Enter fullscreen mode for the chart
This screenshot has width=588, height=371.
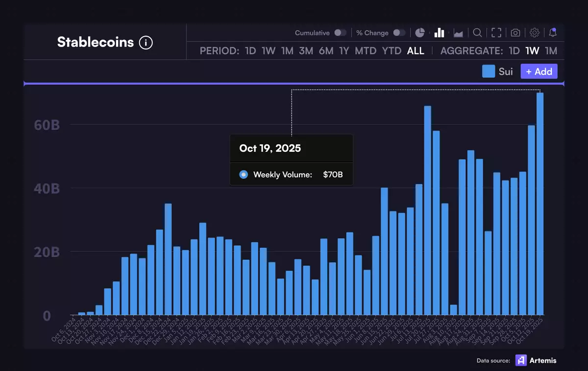click(x=496, y=33)
